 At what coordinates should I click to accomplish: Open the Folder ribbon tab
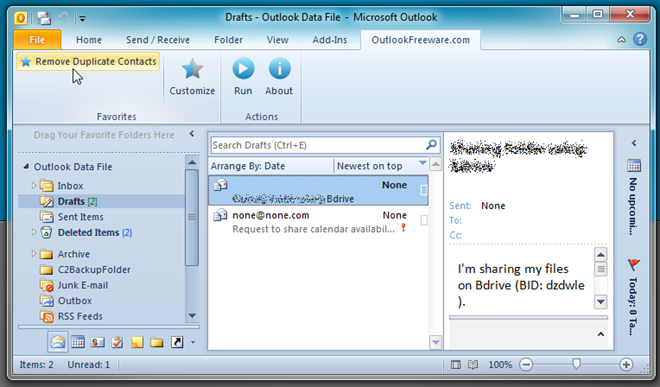pos(228,40)
